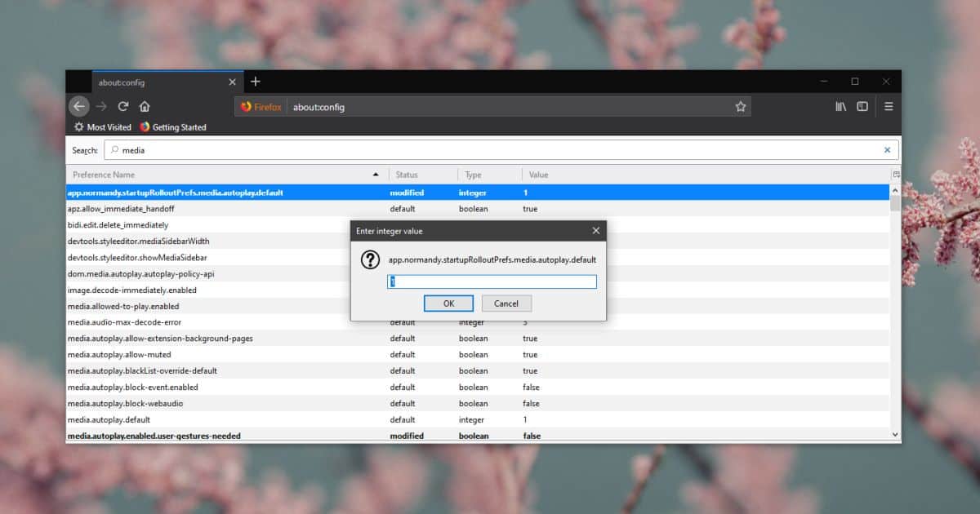Sort by Preference Name column
980x514 pixels.
(227, 175)
